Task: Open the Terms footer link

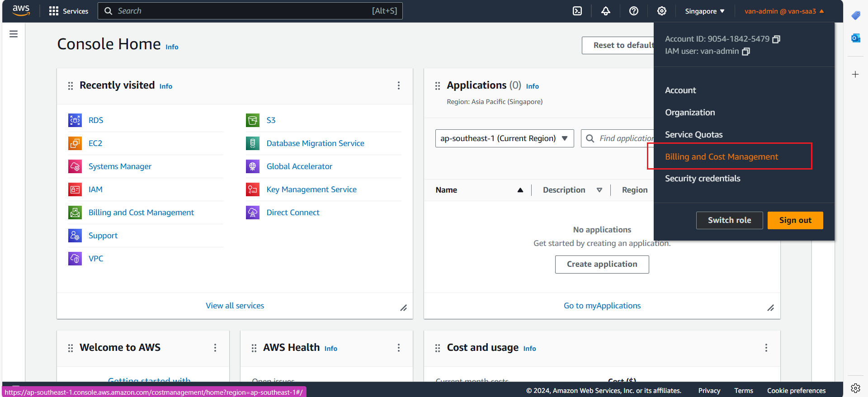Action: (743, 391)
